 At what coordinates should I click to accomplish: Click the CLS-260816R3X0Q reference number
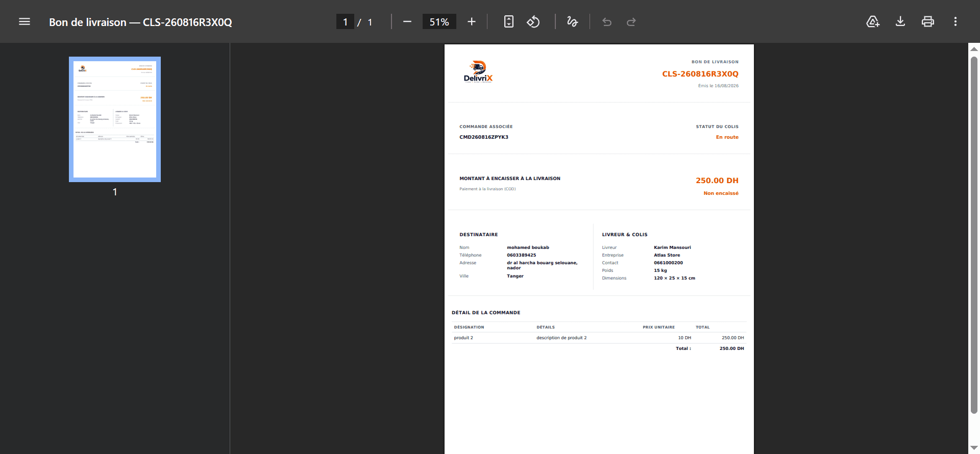pos(700,74)
